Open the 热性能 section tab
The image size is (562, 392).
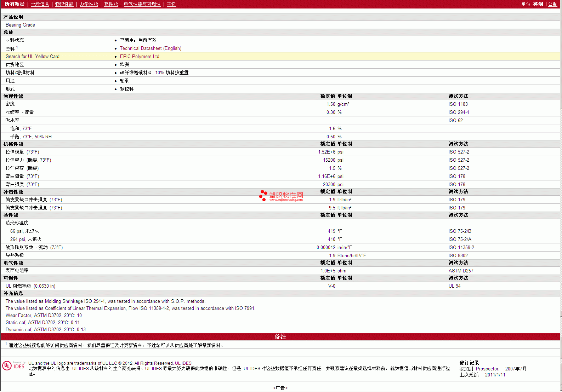(x=111, y=4)
